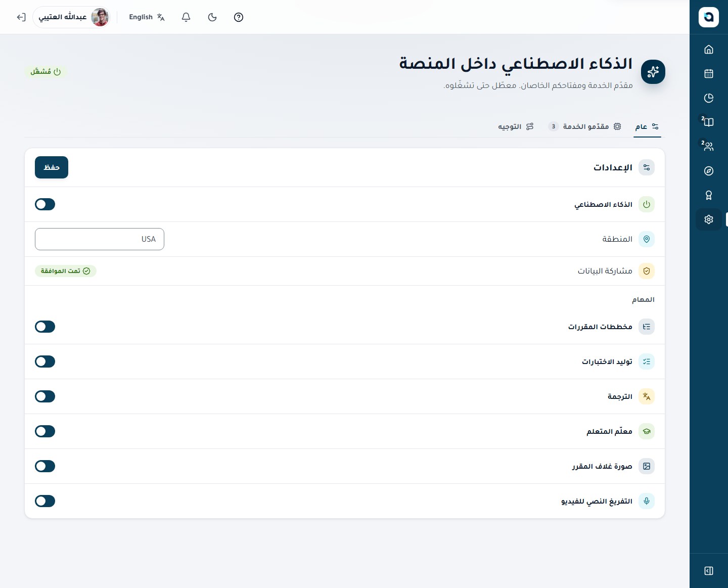
Task: Select the عام tab
Action: (x=647, y=126)
